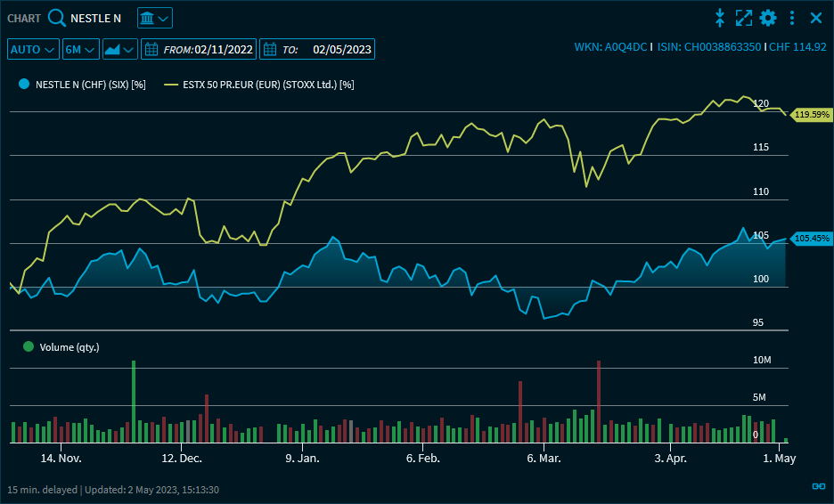Click the ISIN CH0038863350 link
Image resolution: width=834 pixels, height=504 pixels.
click(x=709, y=47)
